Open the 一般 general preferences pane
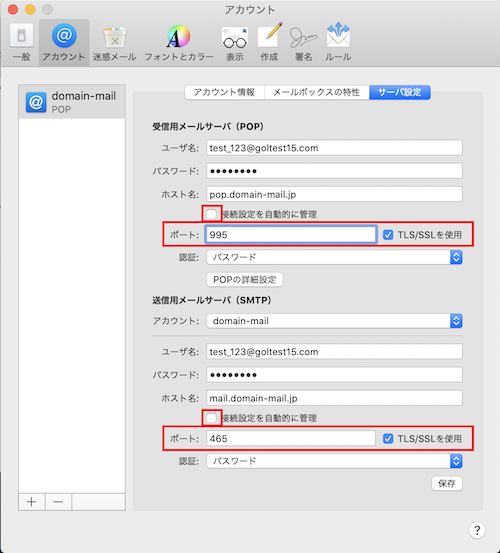The width and height of the screenshot is (500, 553). coord(21,42)
